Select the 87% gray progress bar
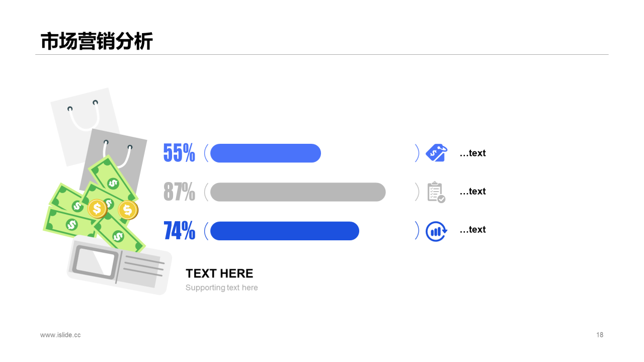644x362 pixels. (298, 192)
